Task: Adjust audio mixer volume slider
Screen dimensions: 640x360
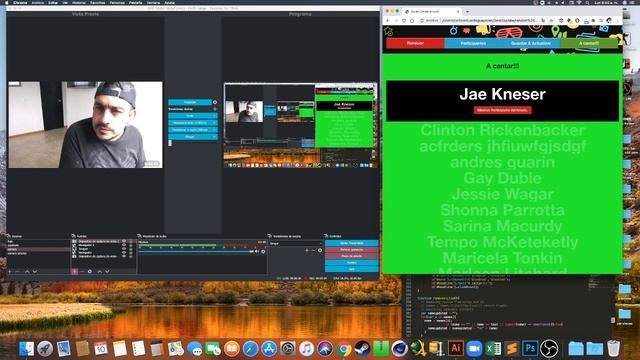Action: click(196, 251)
